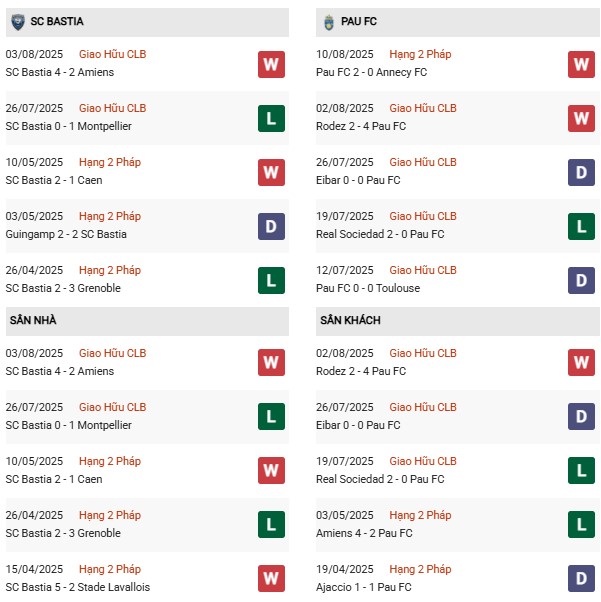Viewport: 601px width, 602px height.
Task: Open the SC Bastia 2 - 1 Caen match under SC Bastia
Action: [x=54, y=180]
